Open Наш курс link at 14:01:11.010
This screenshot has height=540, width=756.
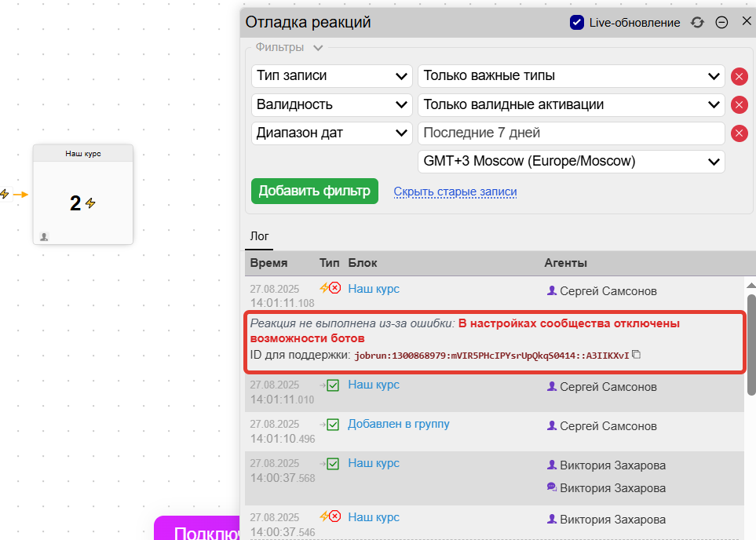[374, 385]
